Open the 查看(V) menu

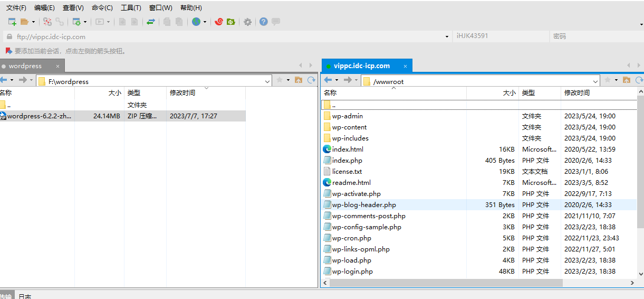click(x=73, y=8)
